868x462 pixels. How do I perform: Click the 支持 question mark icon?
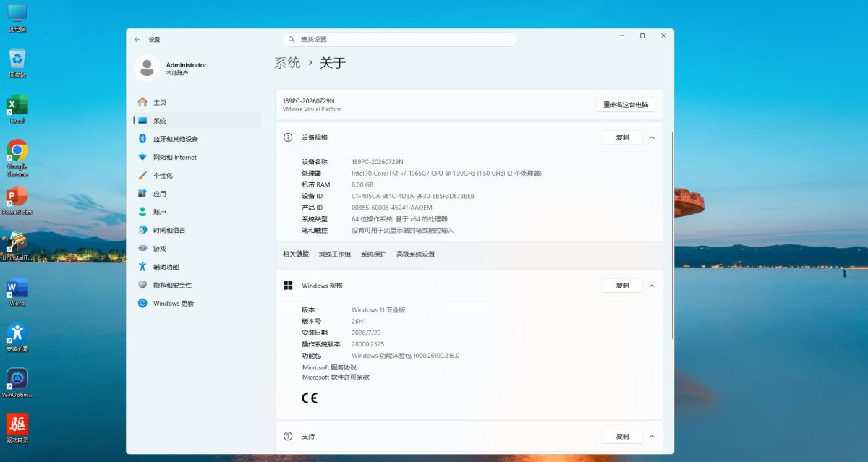click(288, 437)
